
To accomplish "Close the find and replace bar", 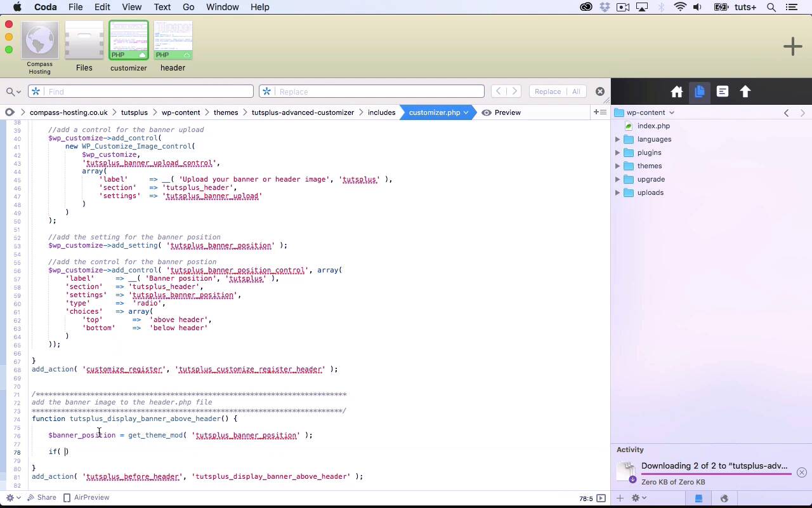I will coord(599,91).
